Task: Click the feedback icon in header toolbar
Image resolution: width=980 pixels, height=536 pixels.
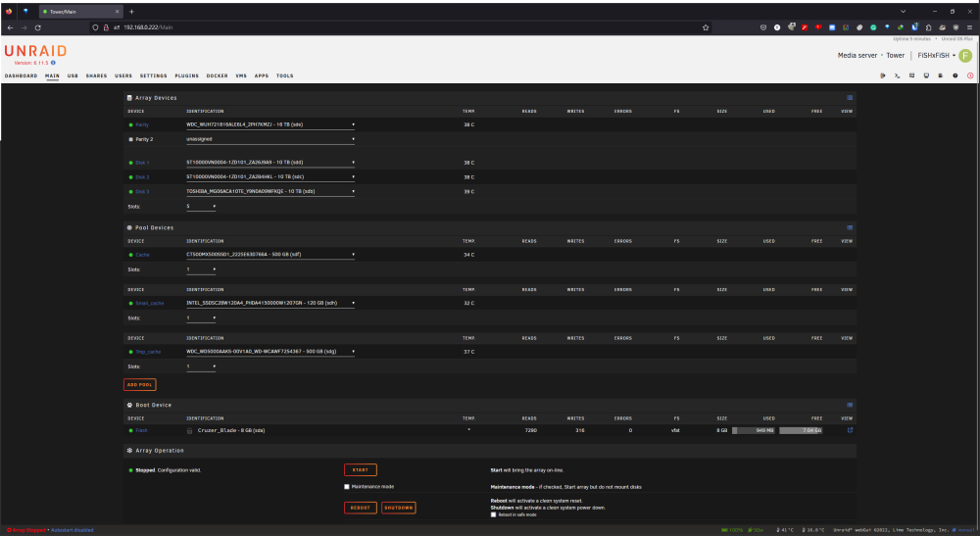Action: pyautogui.click(x=911, y=75)
